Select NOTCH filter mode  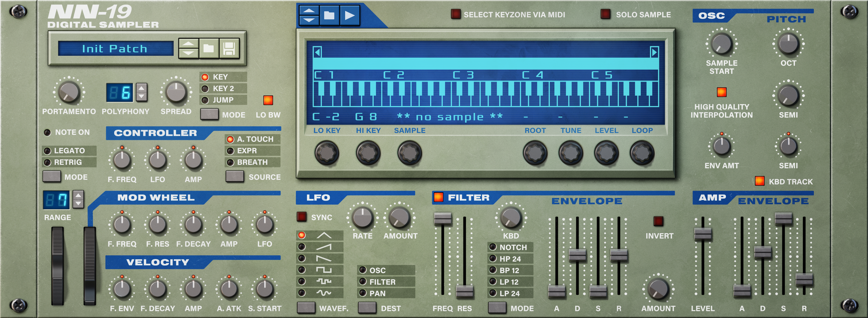(510, 247)
